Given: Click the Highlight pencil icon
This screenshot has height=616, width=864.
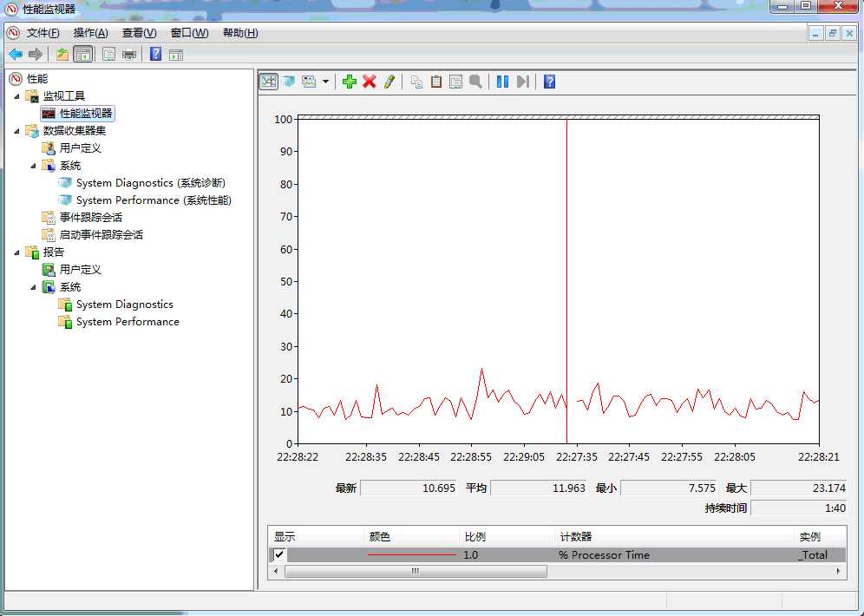Looking at the screenshot, I should tap(389, 82).
